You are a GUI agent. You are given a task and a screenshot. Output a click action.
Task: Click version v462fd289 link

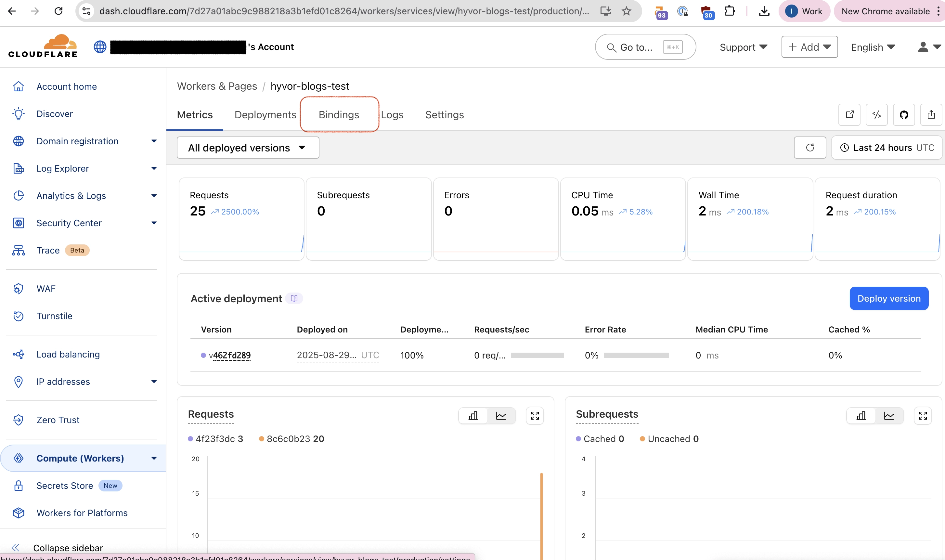tap(229, 355)
